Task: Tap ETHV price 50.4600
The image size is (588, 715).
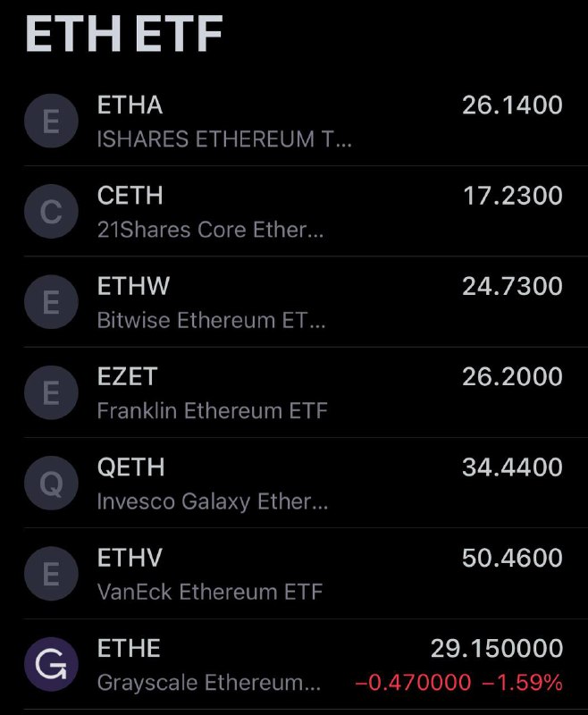Action: [512, 558]
